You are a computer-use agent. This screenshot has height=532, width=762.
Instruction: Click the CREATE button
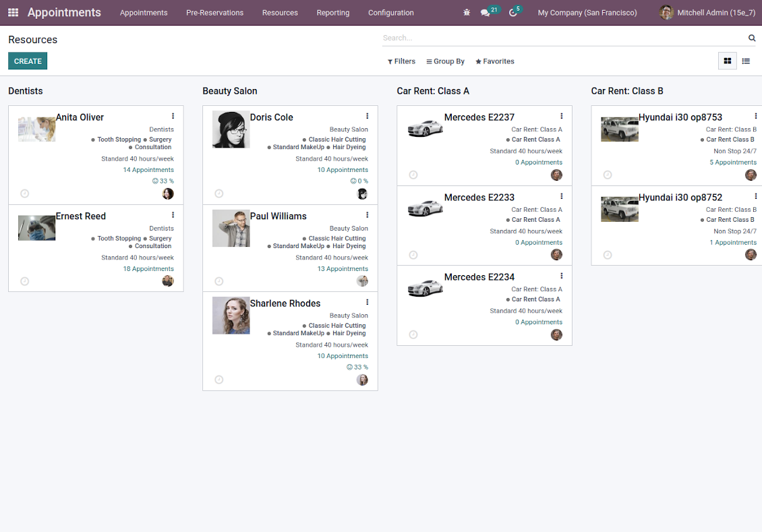pos(28,61)
